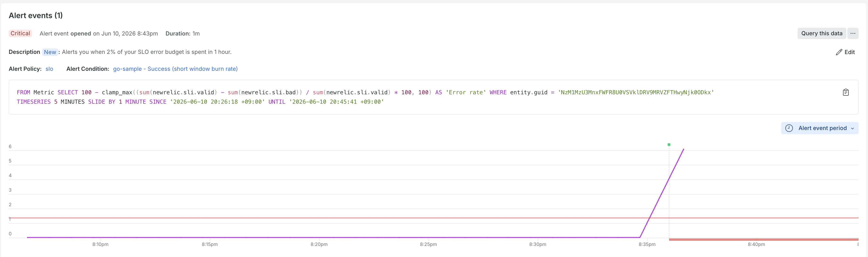
Task: Click the SLO error budget description text
Action: (x=146, y=52)
